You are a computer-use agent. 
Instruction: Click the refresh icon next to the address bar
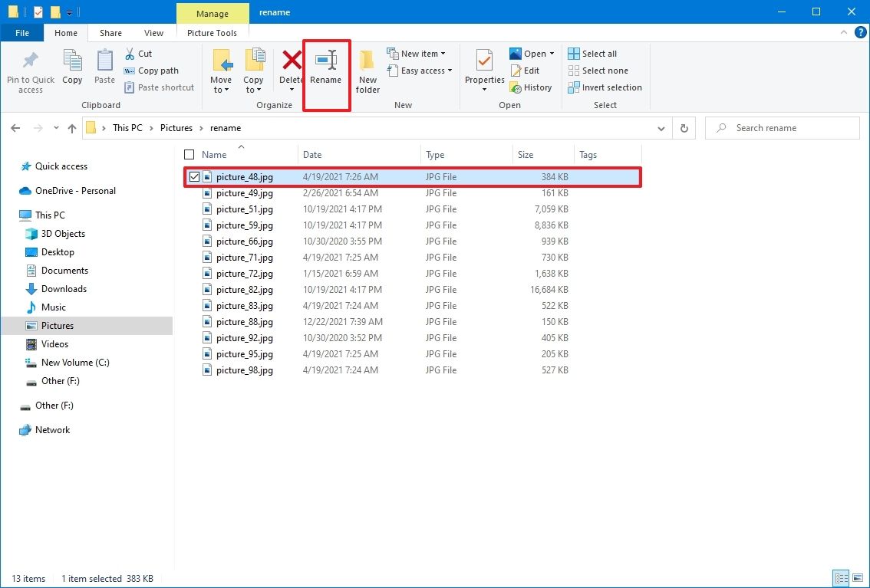point(684,128)
